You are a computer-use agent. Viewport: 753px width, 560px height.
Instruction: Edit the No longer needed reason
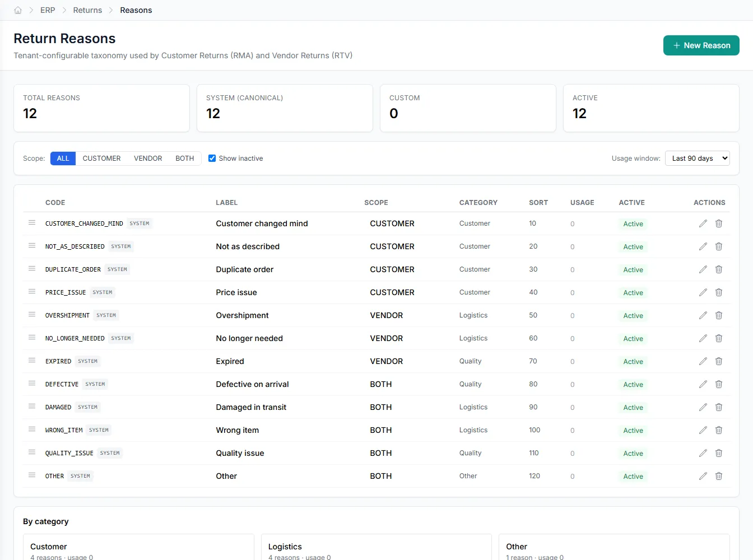(703, 338)
